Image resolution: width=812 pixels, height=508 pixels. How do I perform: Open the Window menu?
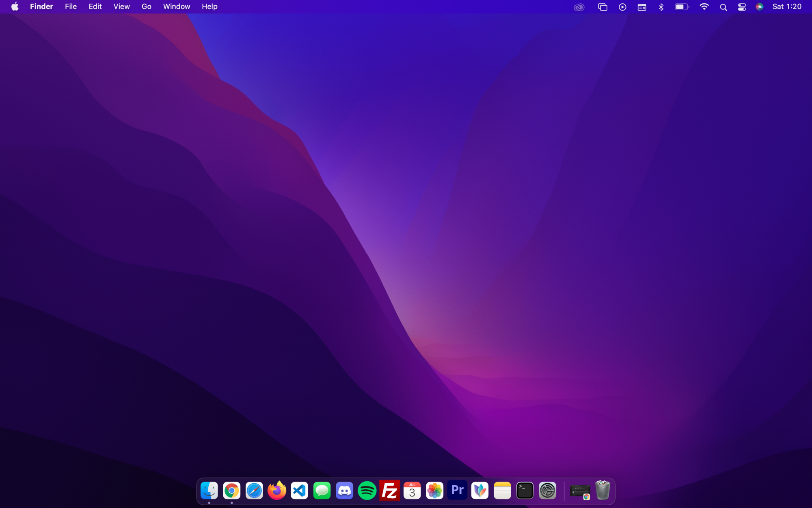point(177,7)
